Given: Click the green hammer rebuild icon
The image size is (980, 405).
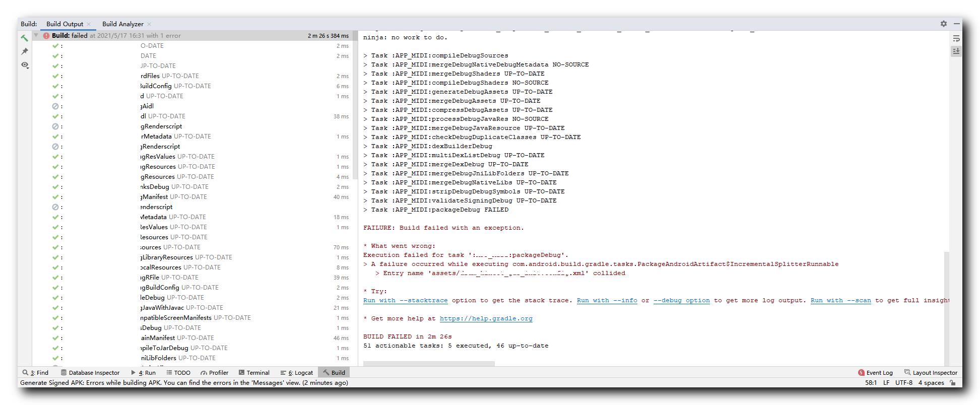Looking at the screenshot, I should point(24,38).
